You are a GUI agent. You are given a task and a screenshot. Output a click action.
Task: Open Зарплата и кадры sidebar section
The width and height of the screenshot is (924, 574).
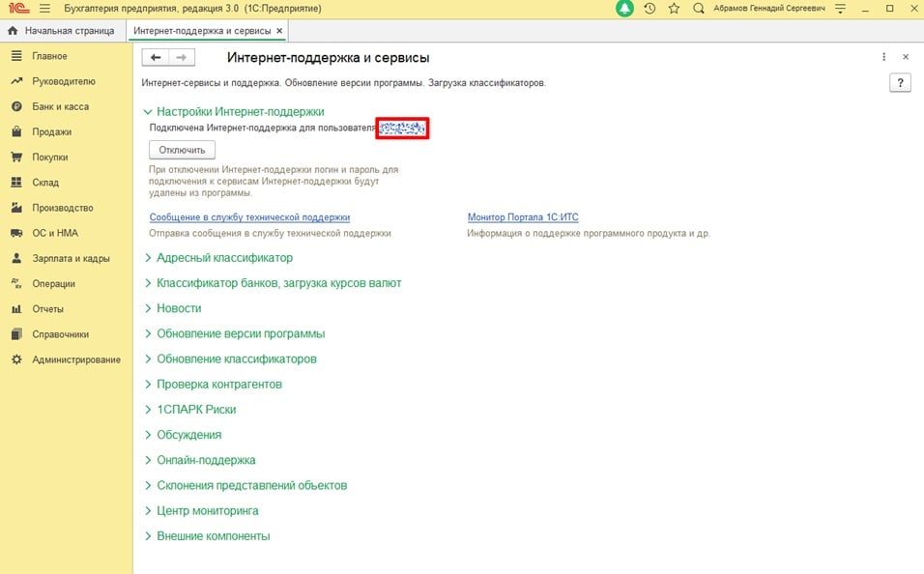[x=71, y=259]
